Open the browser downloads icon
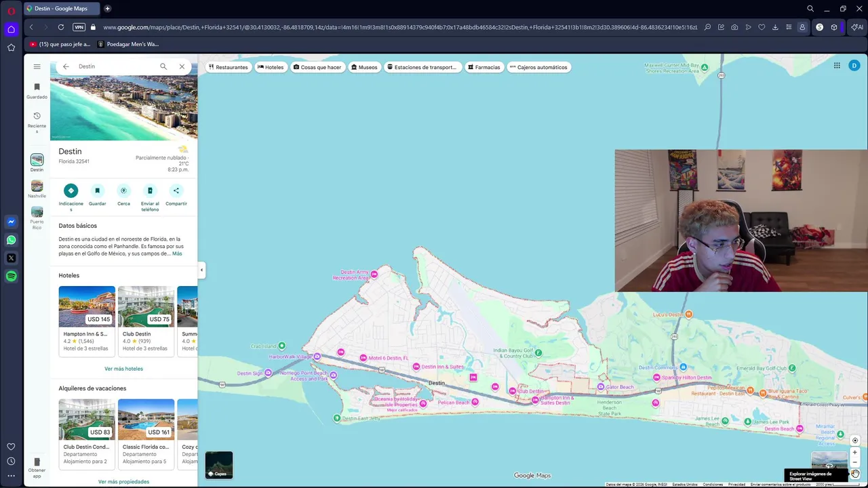The height and width of the screenshot is (488, 868). click(x=775, y=27)
